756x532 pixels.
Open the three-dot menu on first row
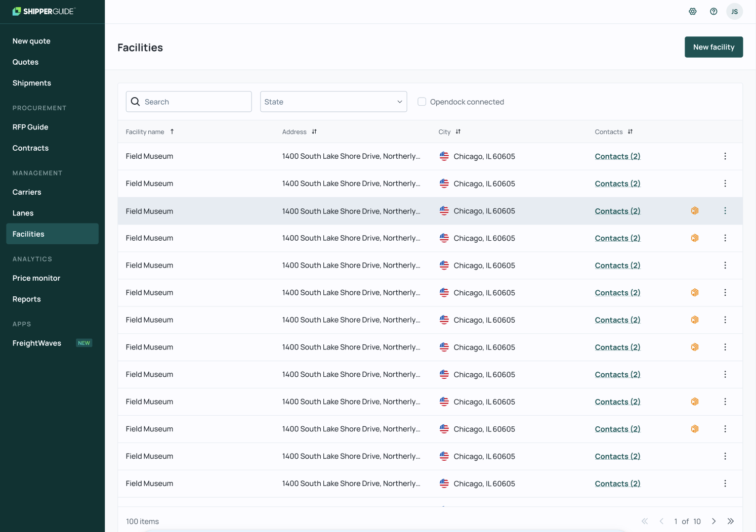725,156
